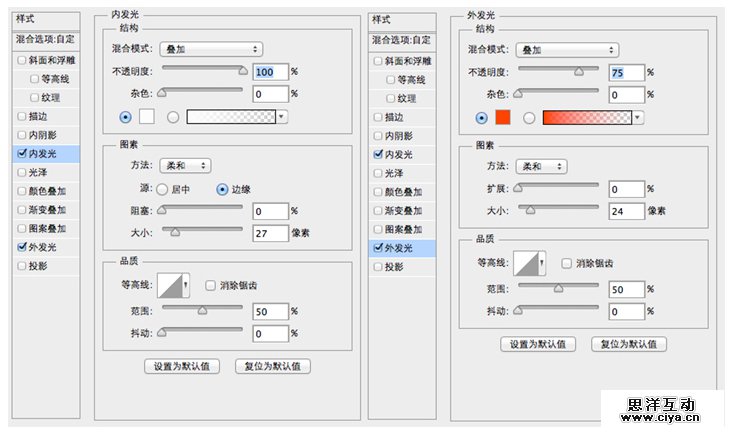The image size is (729, 433).
Task: Click the red-to-transparent gradient preview bar
Action: pyautogui.click(x=587, y=117)
